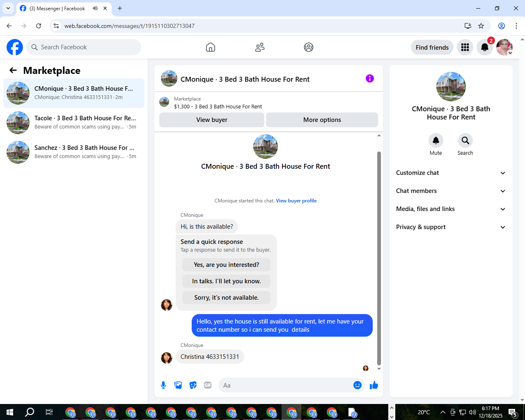Viewport: 525px width, 420px height.
Task: Open the $1,300 Marketplace listing header
Action: [268, 103]
